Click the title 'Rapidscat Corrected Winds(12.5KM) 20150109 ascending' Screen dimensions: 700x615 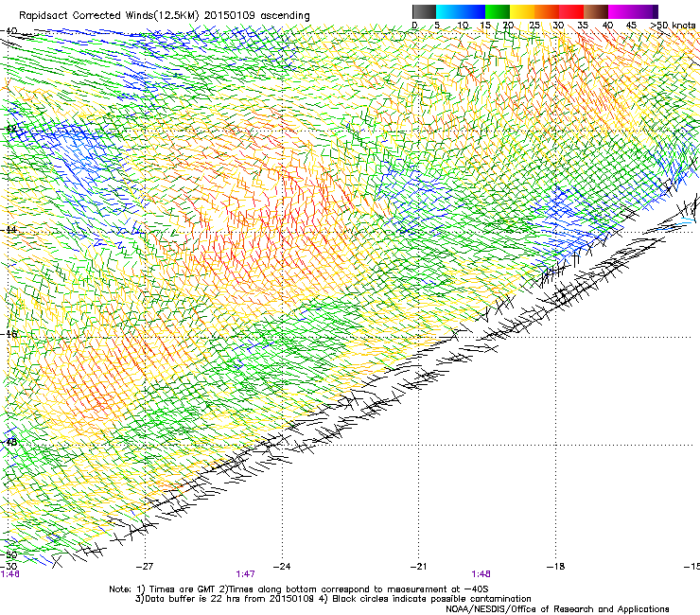[165, 15]
